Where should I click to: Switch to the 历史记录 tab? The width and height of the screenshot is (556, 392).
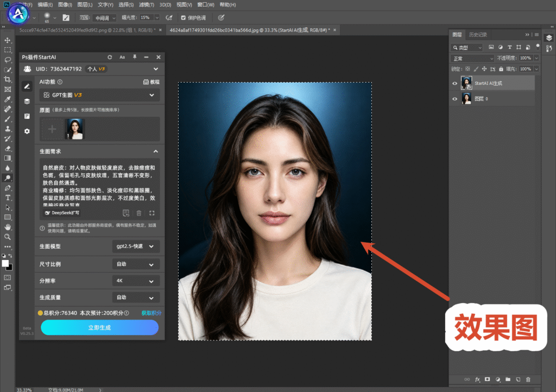point(478,34)
